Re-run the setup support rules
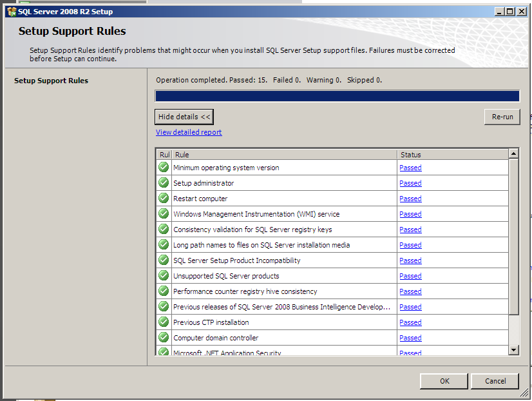Image resolution: width=532 pixels, height=401 pixels. coord(502,117)
